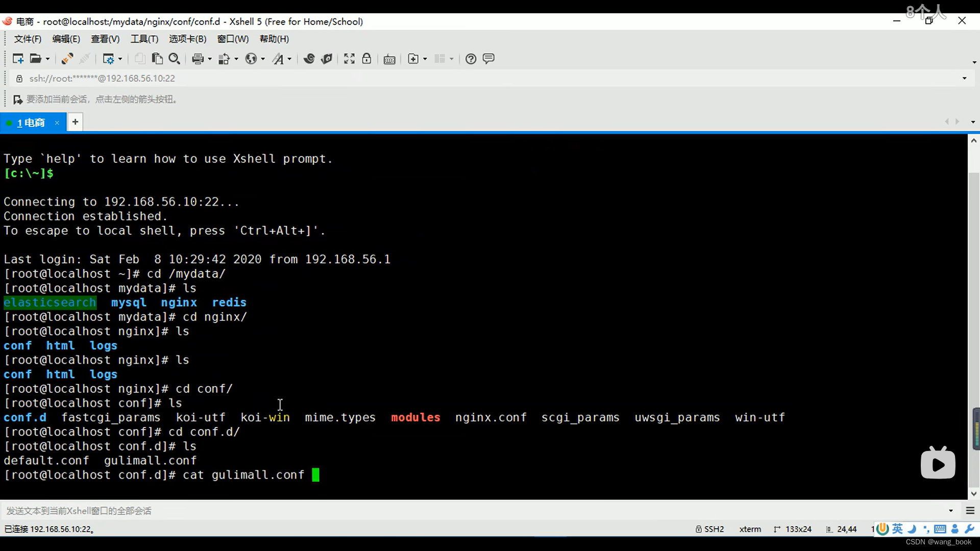Screen dimensions: 980x551
Task: Open the 查看(V) menu
Action: tap(105, 39)
